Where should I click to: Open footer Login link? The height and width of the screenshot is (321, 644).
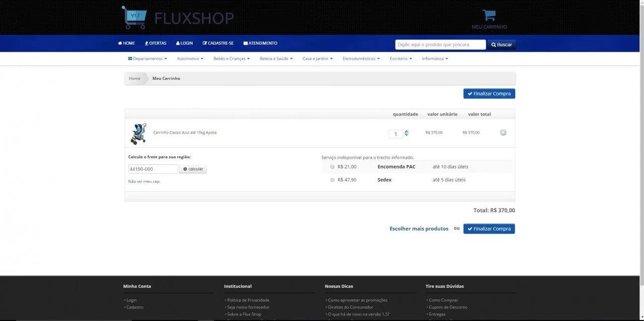click(131, 300)
